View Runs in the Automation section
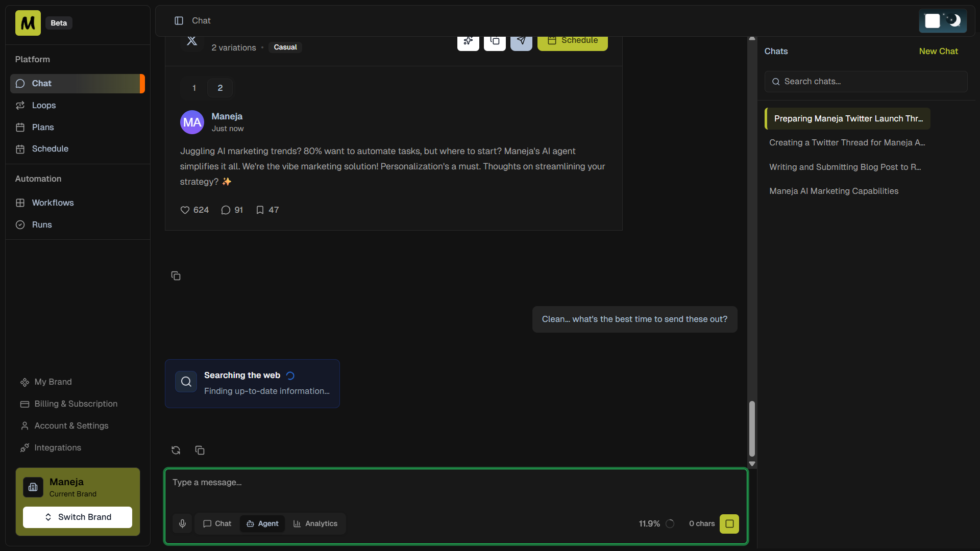980x551 pixels. [42, 224]
